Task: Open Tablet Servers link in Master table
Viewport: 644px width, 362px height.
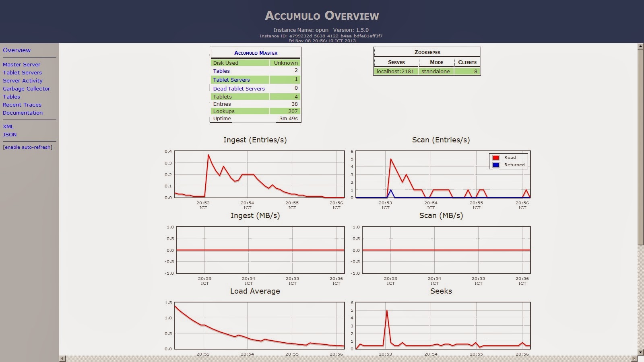Action: (231, 80)
